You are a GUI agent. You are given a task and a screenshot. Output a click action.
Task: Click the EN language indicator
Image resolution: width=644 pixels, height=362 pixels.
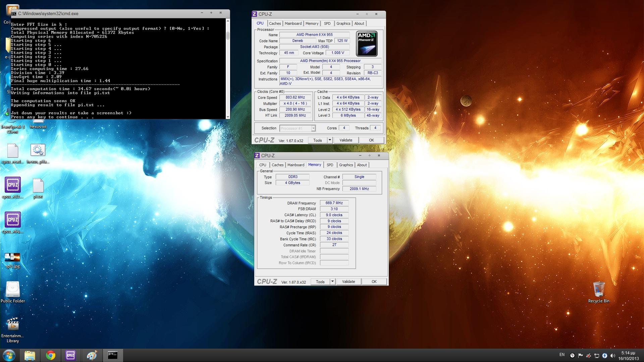coord(562,355)
